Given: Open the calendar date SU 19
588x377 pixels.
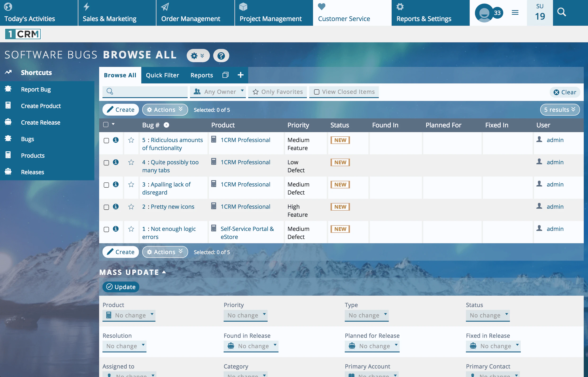Looking at the screenshot, I should 540,12.
